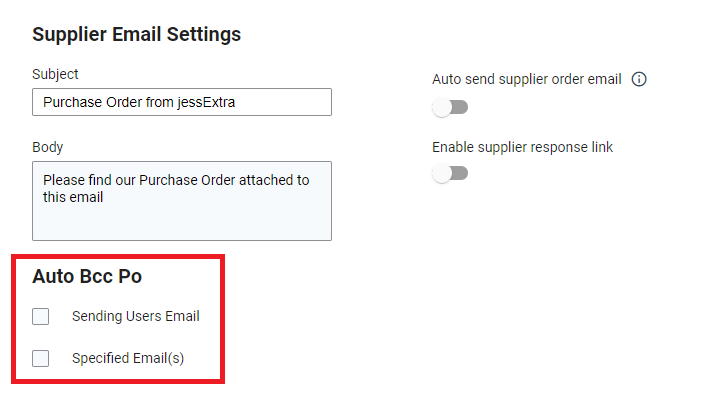
Task: Click the Body field label
Action: [x=47, y=147]
